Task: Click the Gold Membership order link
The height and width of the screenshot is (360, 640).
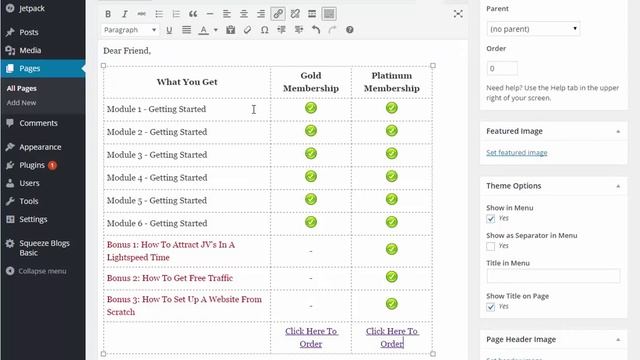Action: (311, 338)
